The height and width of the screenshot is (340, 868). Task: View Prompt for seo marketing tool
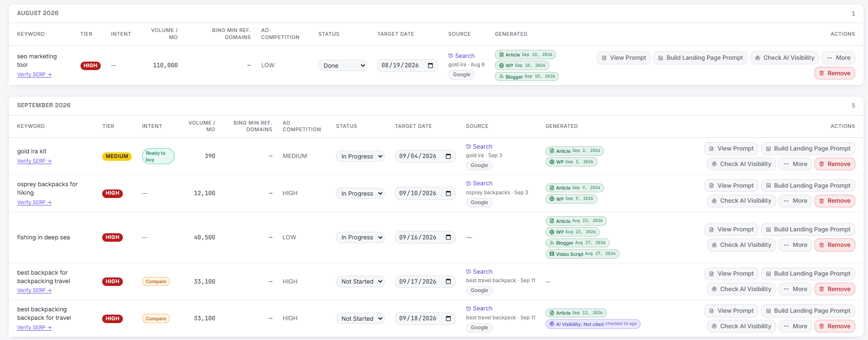point(624,58)
